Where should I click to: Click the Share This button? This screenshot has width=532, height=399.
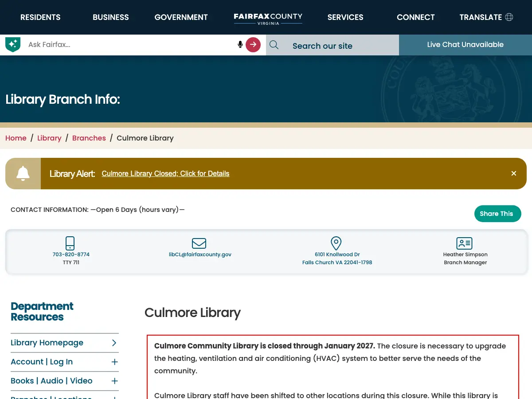[x=497, y=214]
